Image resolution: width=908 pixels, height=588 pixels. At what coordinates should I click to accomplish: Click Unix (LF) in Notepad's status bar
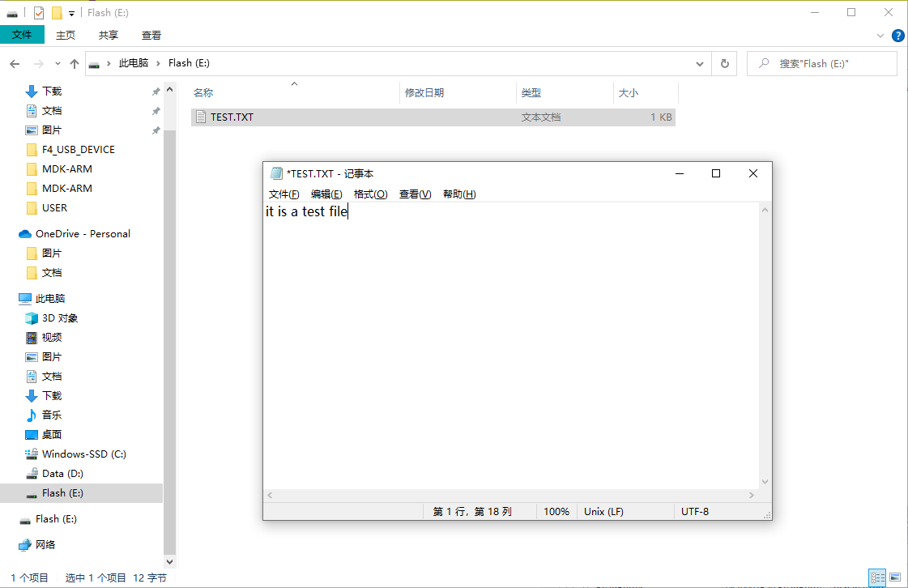tap(603, 512)
